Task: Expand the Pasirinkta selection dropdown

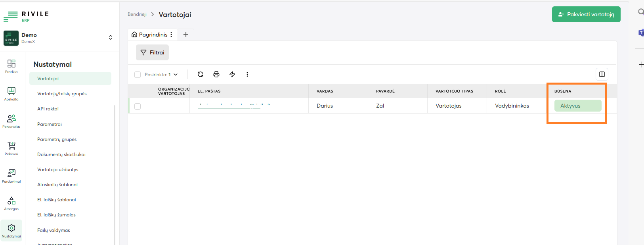Action: [176, 75]
